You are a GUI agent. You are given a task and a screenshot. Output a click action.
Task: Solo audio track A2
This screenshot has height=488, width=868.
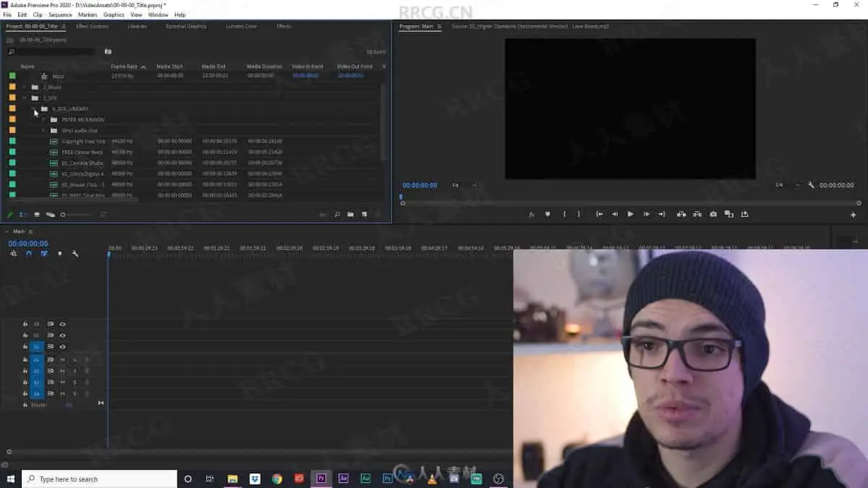[75, 371]
